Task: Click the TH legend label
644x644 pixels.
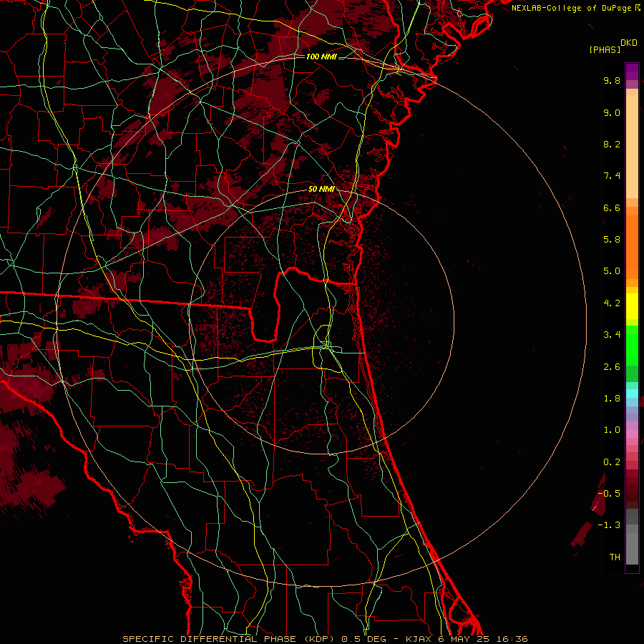Action: click(615, 557)
